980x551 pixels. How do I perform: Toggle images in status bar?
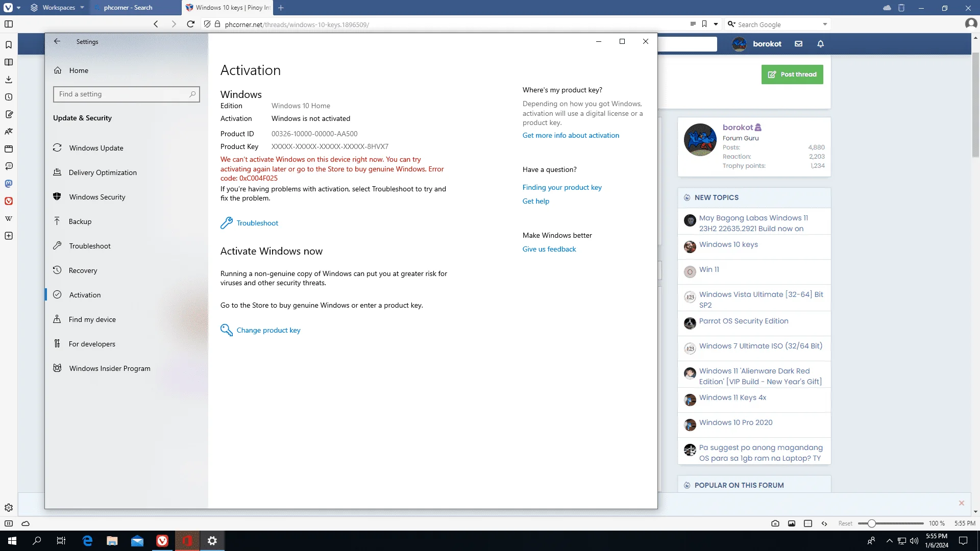(x=792, y=523)
